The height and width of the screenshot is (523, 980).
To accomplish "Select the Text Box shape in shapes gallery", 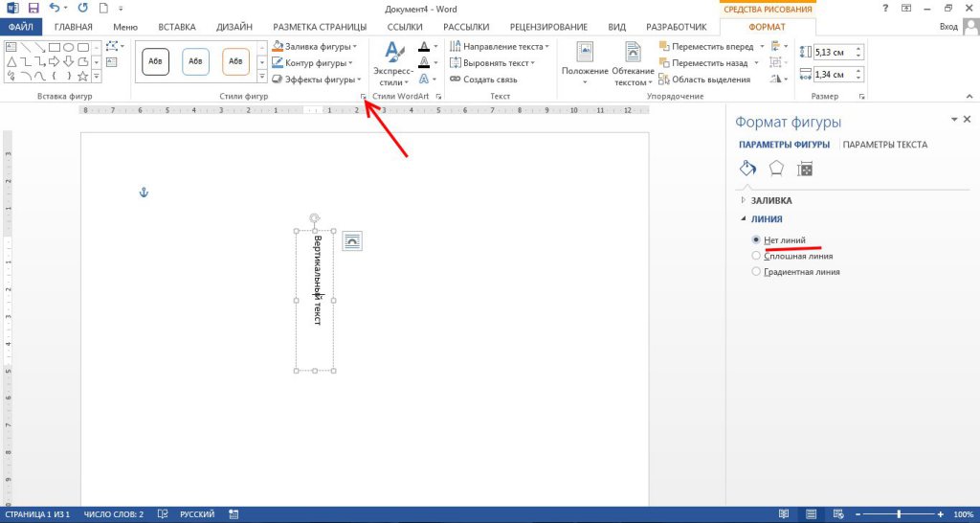I will pos(11,47).
